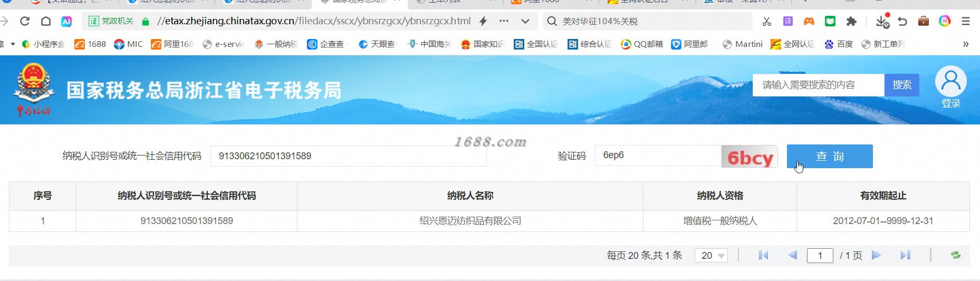The width and height of the screenshot is (980, 281).
Task: Go to browser home page icon
Action: tap(46, 21)
